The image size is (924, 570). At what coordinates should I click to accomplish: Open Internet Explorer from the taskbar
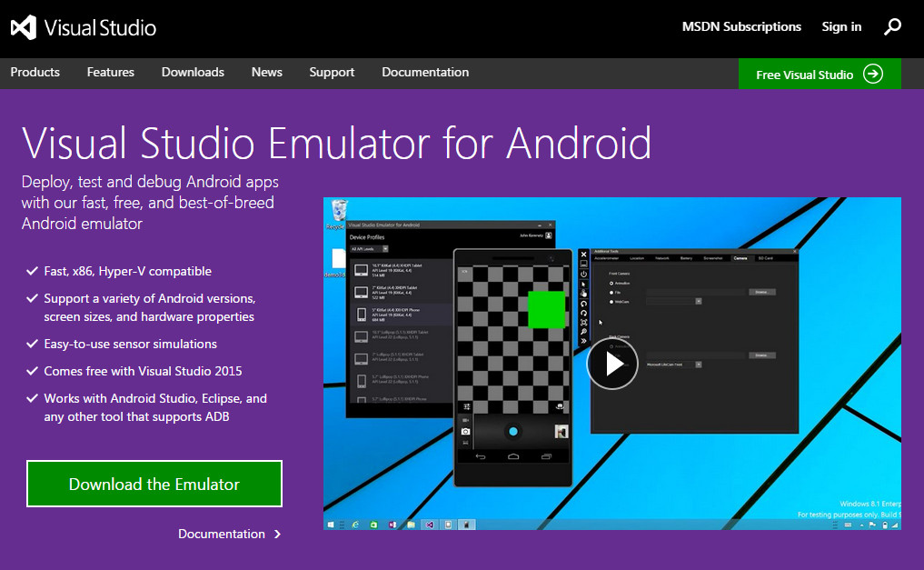tap(355, 524)
